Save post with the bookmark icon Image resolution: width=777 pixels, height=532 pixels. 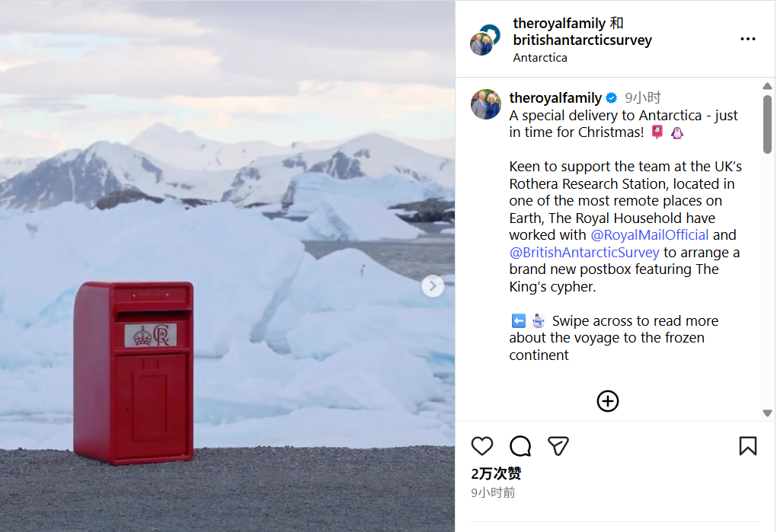(x=747, y=446)
